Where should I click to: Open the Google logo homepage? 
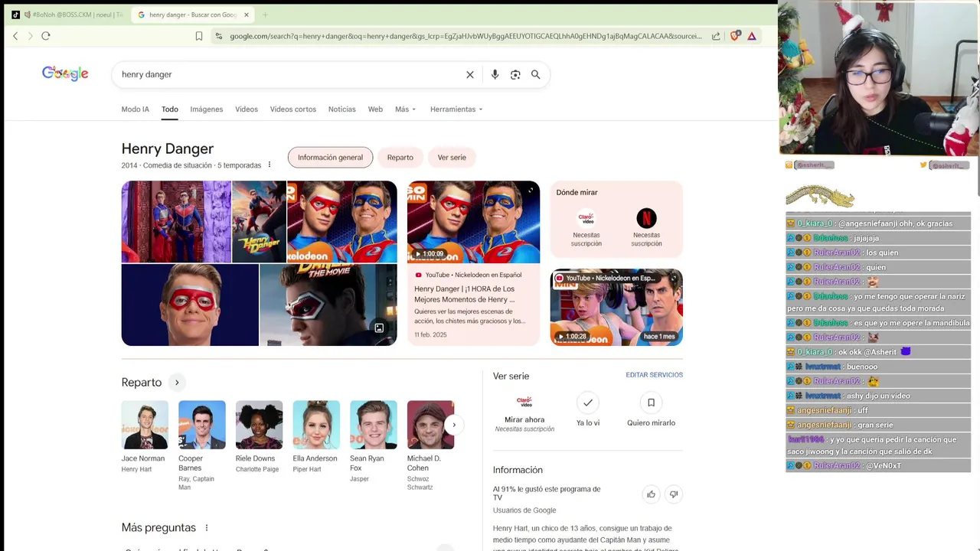click(65, 73)
